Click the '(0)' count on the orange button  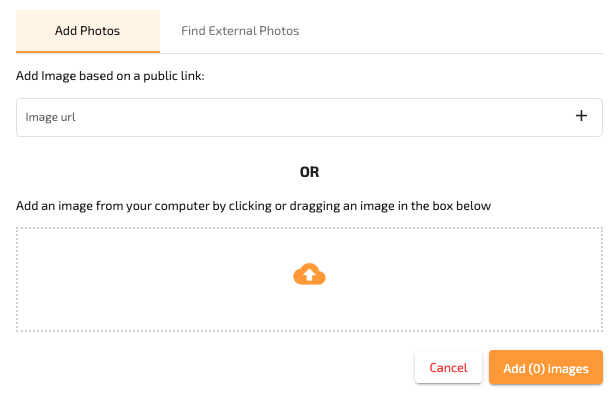coord(537,368)
